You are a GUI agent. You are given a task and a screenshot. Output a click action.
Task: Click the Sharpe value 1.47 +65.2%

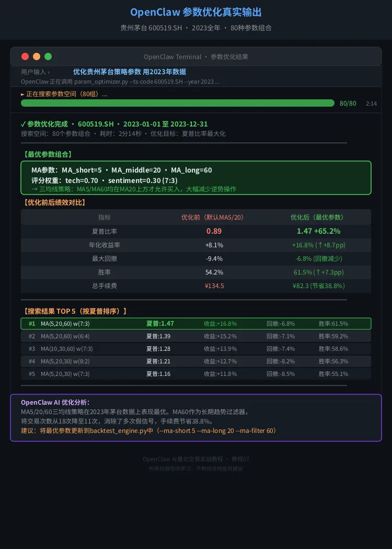[318, 231]
